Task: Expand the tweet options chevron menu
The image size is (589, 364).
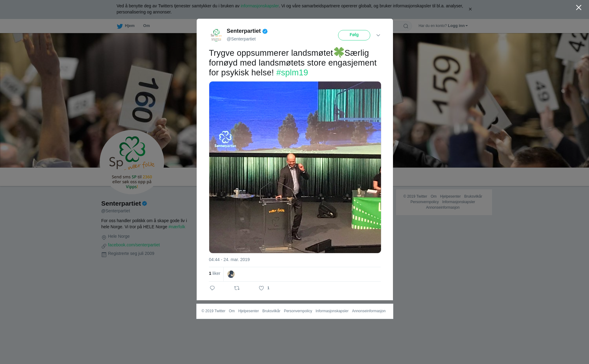Action: coord(378,36)
